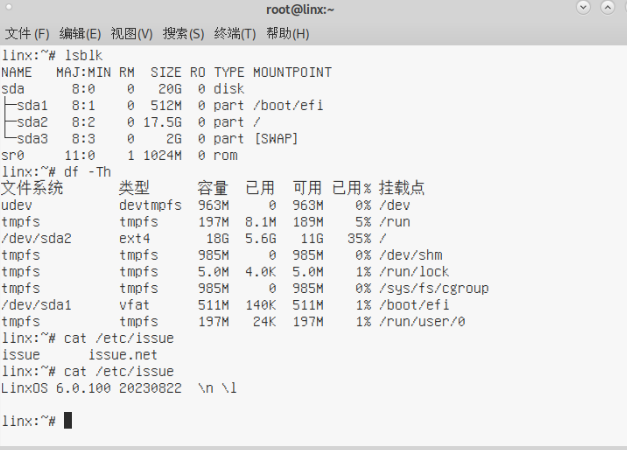627x450 pixels.
Task: Click the udev filesystem name
Action: [17, 205]
